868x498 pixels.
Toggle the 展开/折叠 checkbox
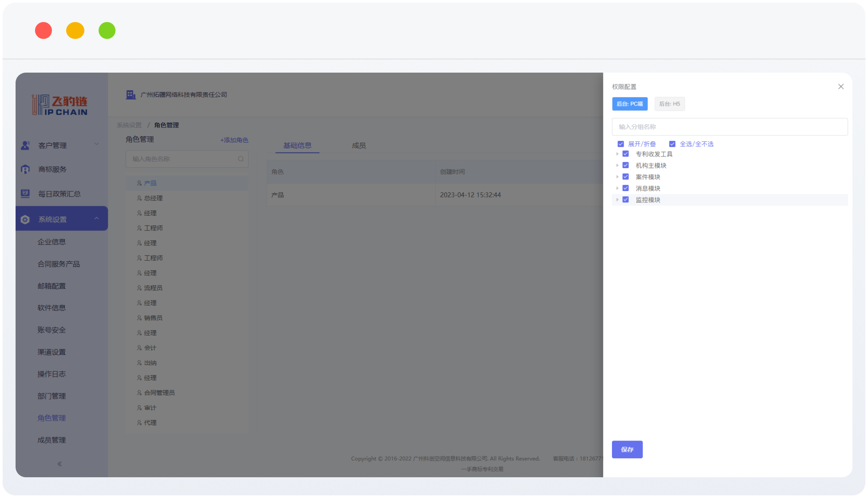[x=621, y=144]
